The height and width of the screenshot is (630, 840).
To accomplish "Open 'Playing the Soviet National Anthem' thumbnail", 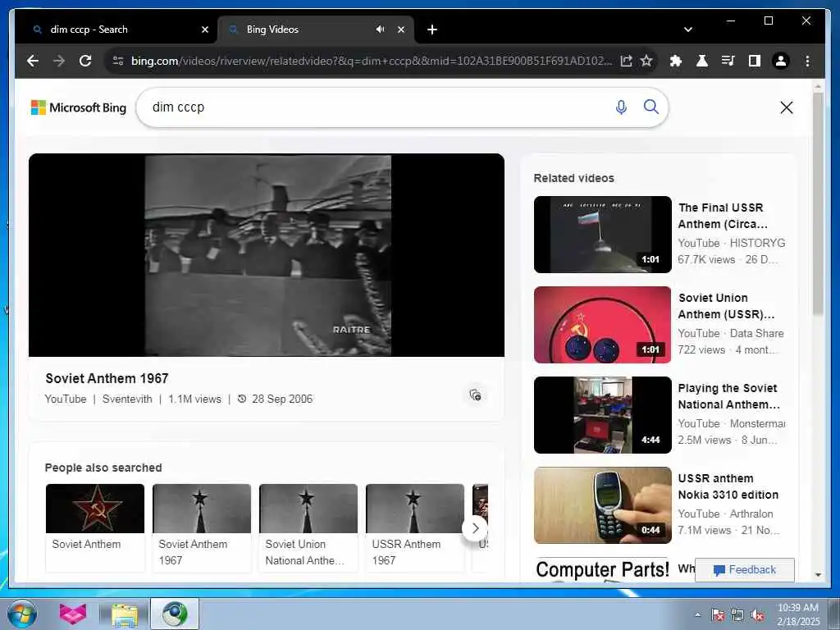I will tap(602, 415).
